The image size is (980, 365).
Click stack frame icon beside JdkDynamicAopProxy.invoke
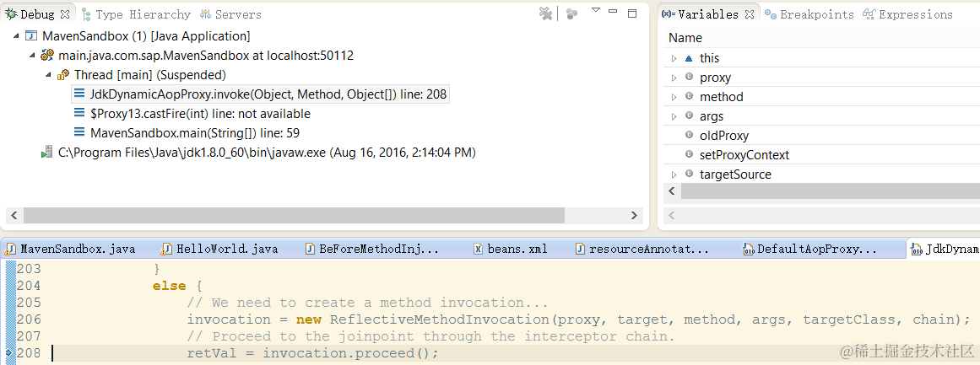79,94
